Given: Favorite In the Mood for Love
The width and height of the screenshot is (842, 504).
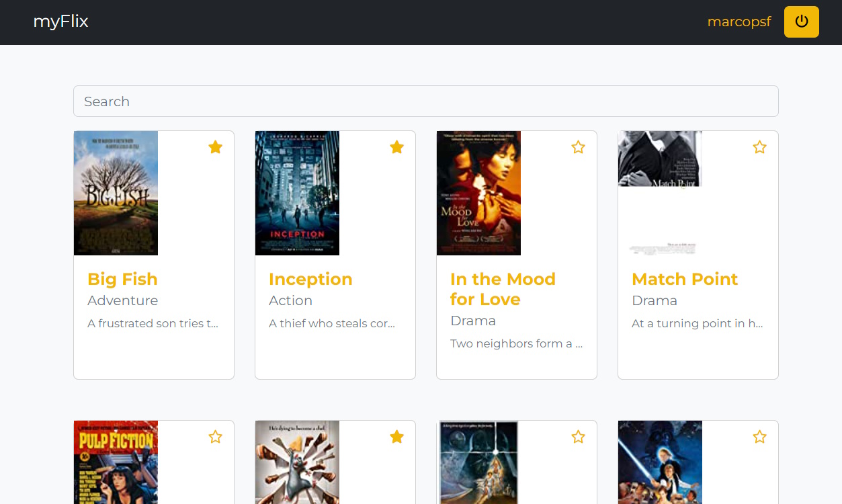Looking at the screenshot, I should point(578,146).
